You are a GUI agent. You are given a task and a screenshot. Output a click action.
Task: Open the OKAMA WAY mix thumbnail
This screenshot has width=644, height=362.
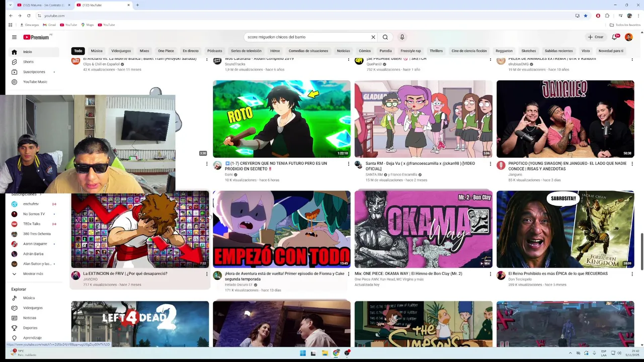click(x=424, y=229)
